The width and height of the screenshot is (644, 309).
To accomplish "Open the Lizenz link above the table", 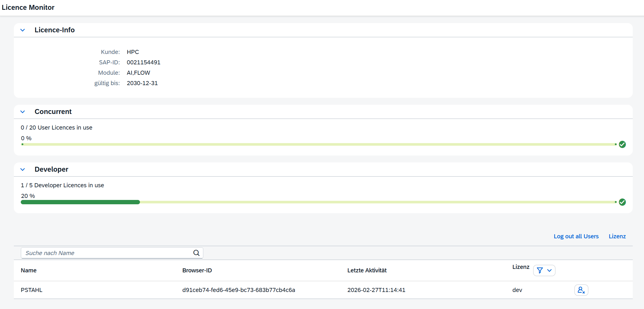I will point(617,236).
